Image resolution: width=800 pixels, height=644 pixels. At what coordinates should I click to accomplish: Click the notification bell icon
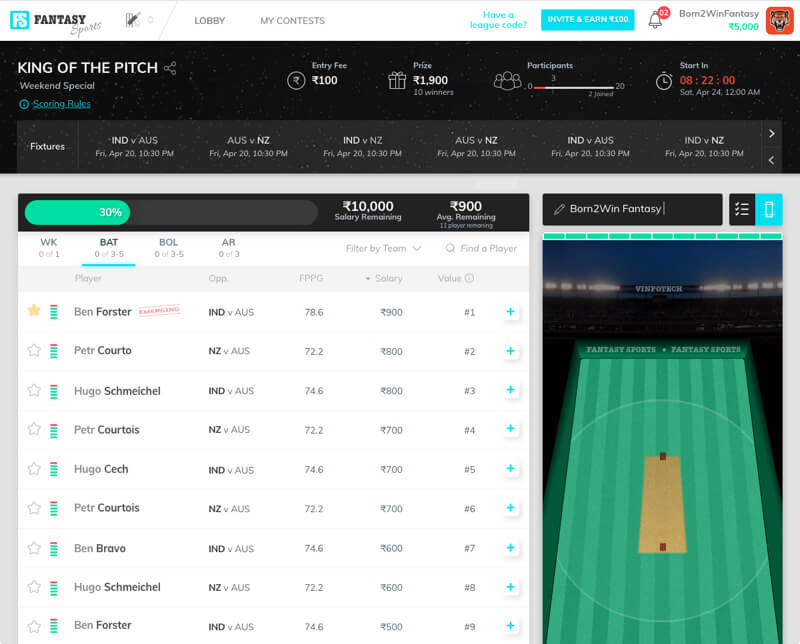(655, 21)
